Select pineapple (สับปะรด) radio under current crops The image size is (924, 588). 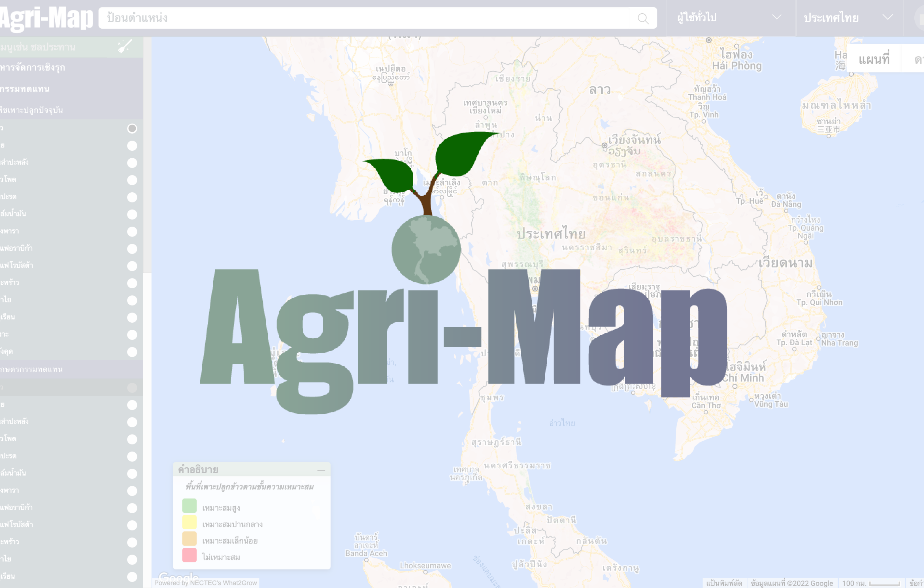click(x=132, y=197)
